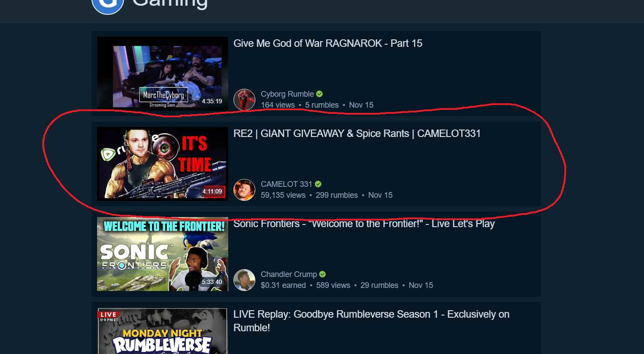Image resolution: width=644 pixels, height=354 pixels.
Task: Click title Give Me God of War RAGNAROK
Action: [328, 43]
